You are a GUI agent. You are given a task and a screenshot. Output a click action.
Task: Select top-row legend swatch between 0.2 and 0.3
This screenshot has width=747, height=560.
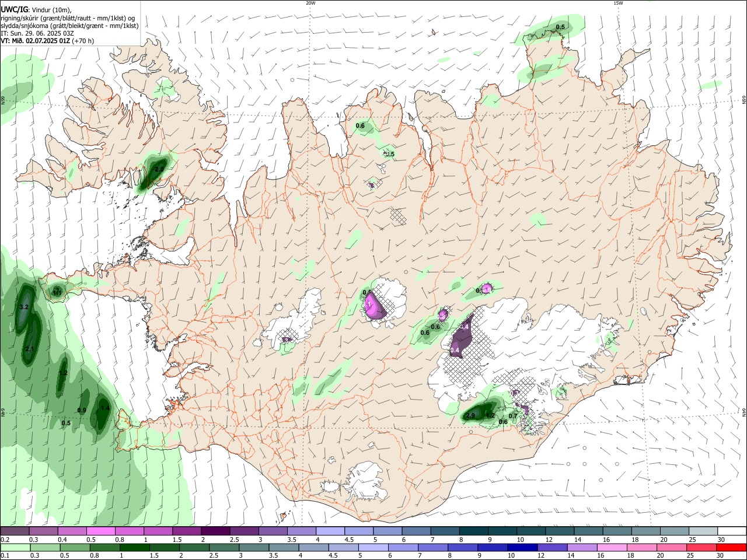15,531
